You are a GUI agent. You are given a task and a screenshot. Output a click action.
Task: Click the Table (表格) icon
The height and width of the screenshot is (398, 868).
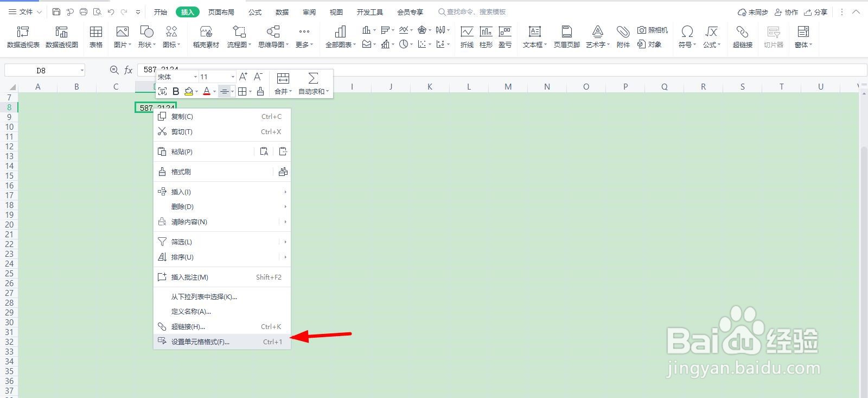point(96,37)
